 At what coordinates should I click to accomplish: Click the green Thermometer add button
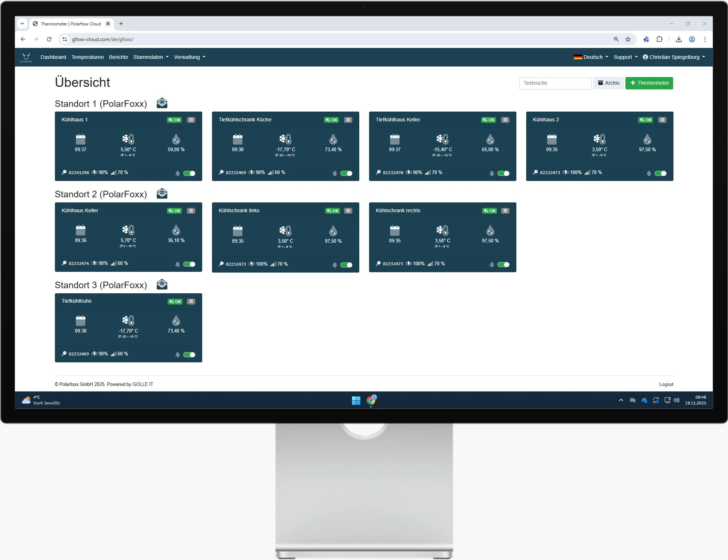coord(649,83)
